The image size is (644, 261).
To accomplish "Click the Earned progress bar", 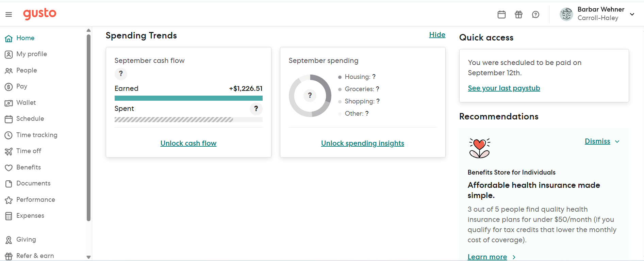I will 188,98.
